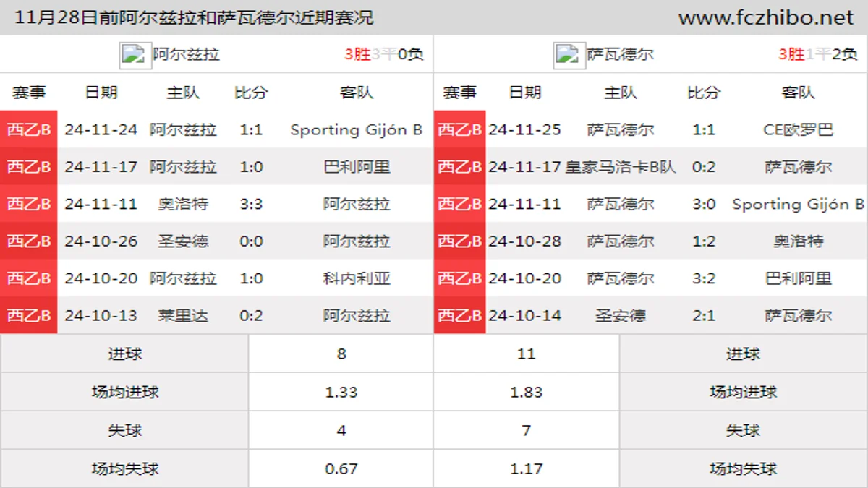Click home team 圣安德 in the 2:1 match
The image size is (868, 488).
tap(620, 316)
